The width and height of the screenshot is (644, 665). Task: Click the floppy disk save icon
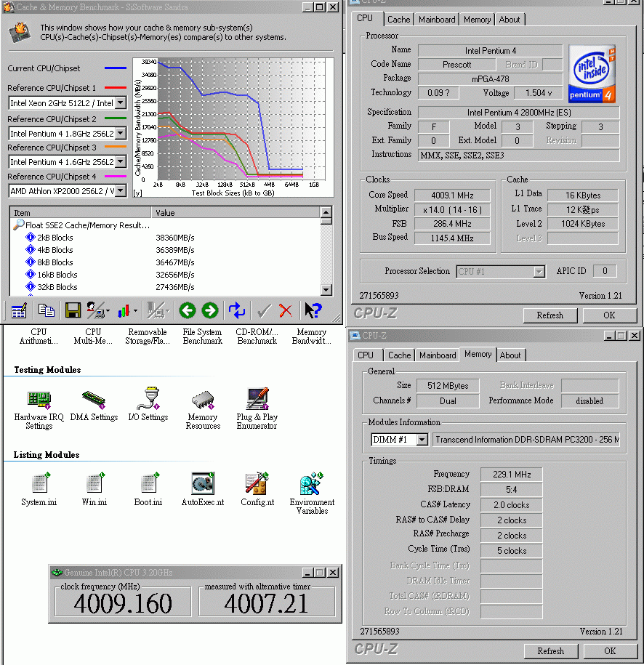(x=73, y=311)
